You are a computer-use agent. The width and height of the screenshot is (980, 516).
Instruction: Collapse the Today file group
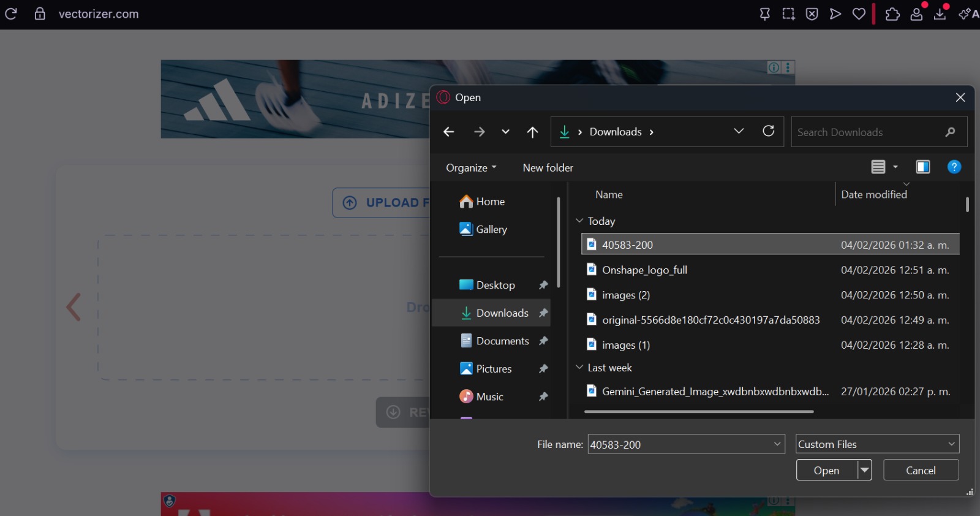[579, 221]
